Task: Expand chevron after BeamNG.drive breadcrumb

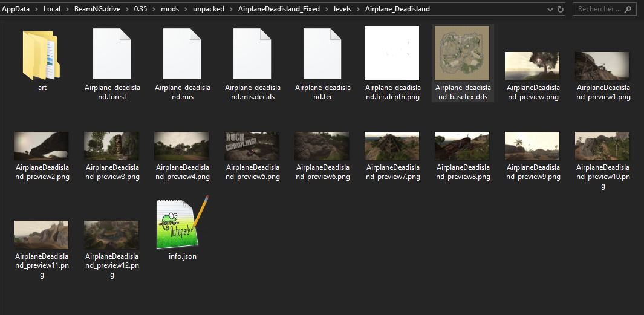Action: [128, 9]
